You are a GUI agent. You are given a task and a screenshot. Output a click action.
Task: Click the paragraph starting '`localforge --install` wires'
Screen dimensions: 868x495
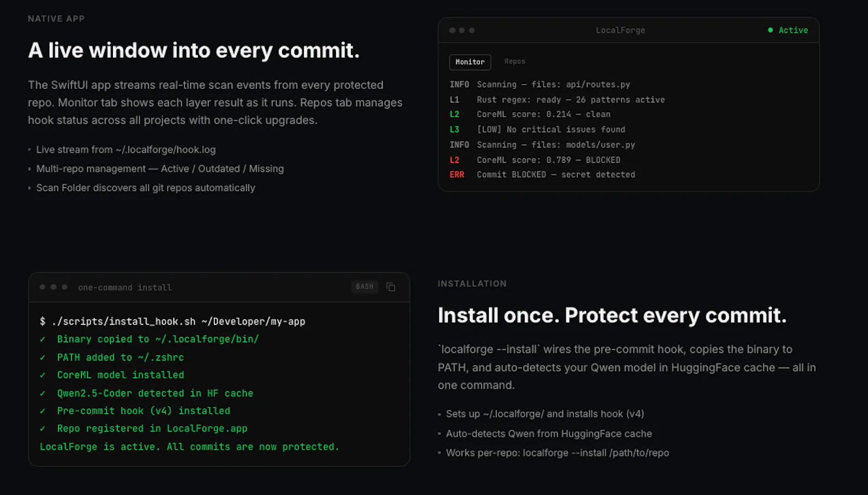pyautogui.click(x=627, y=367)
